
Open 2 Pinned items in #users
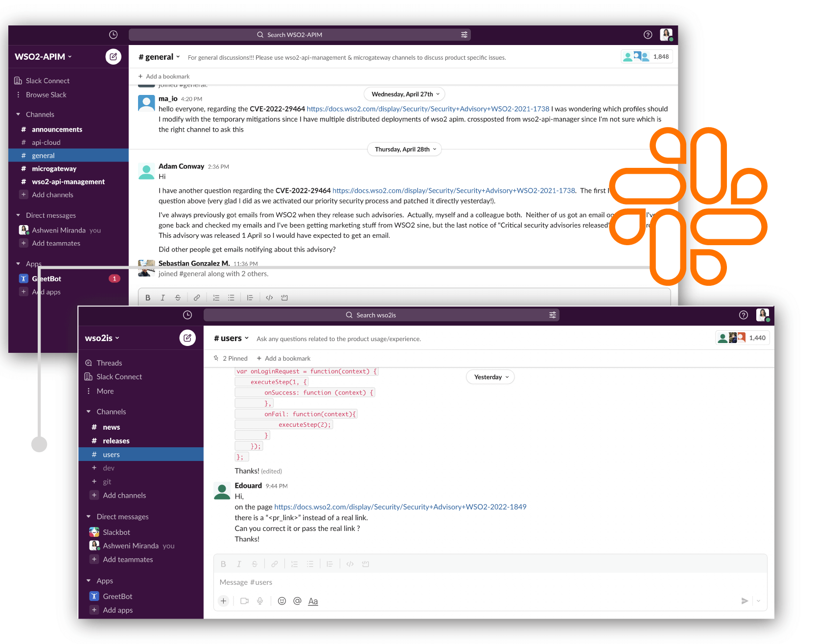coord(231,359)
